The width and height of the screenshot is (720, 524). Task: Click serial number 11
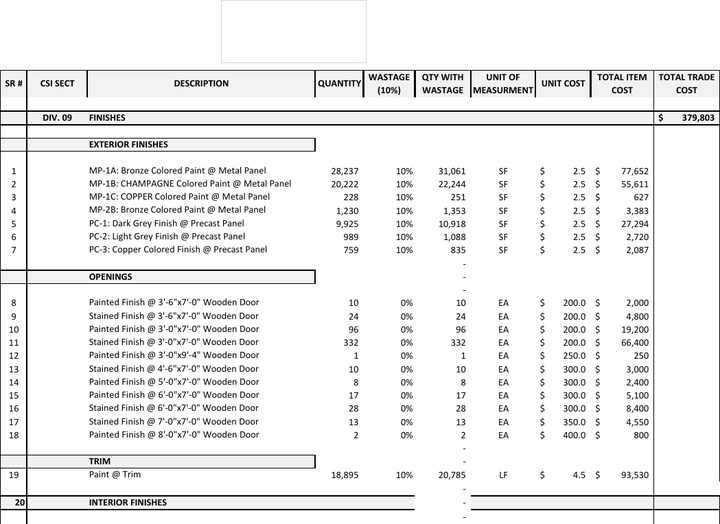pyautogui.click(x=14, y=343)
